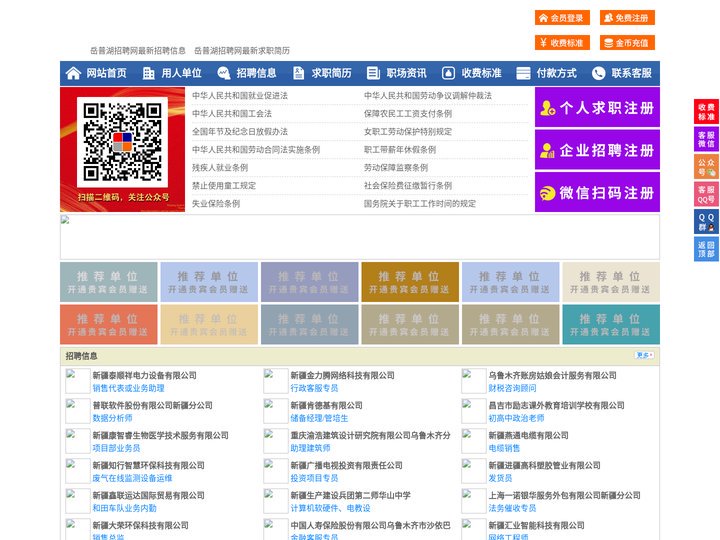Open job 行政客服专员

pos(314,388)
